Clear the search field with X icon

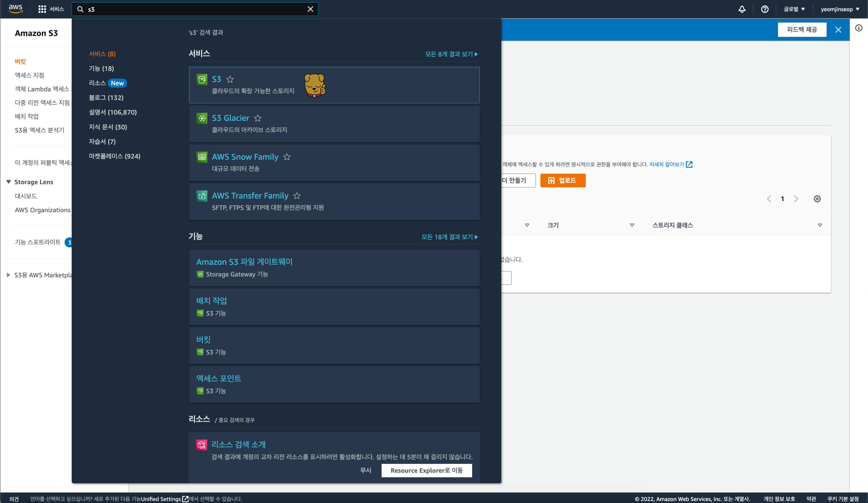pyautogui.click(x=310, y=9)
